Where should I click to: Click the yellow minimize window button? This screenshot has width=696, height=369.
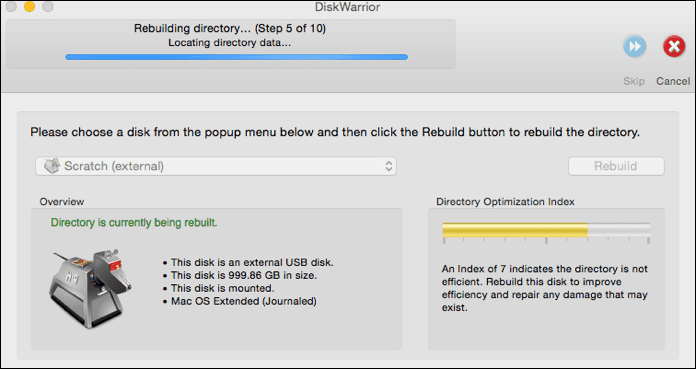pyautogui.click(x=29, y=7)
